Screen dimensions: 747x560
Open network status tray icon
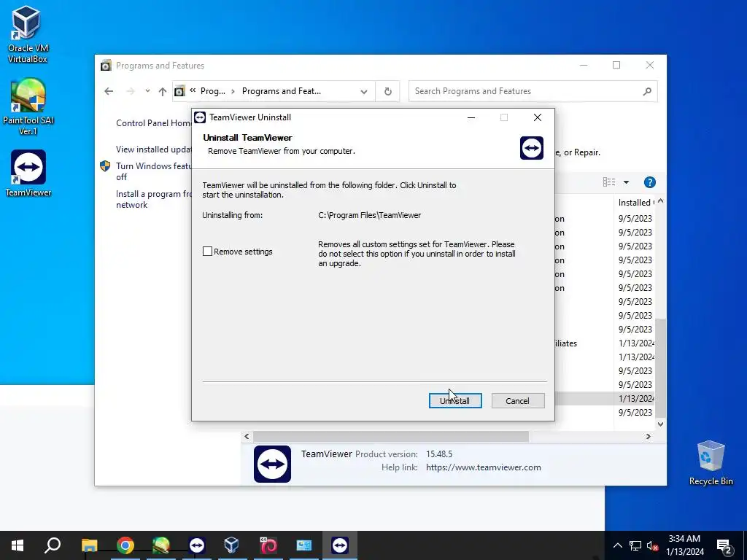pyautogui.click(x=635, y=545)
